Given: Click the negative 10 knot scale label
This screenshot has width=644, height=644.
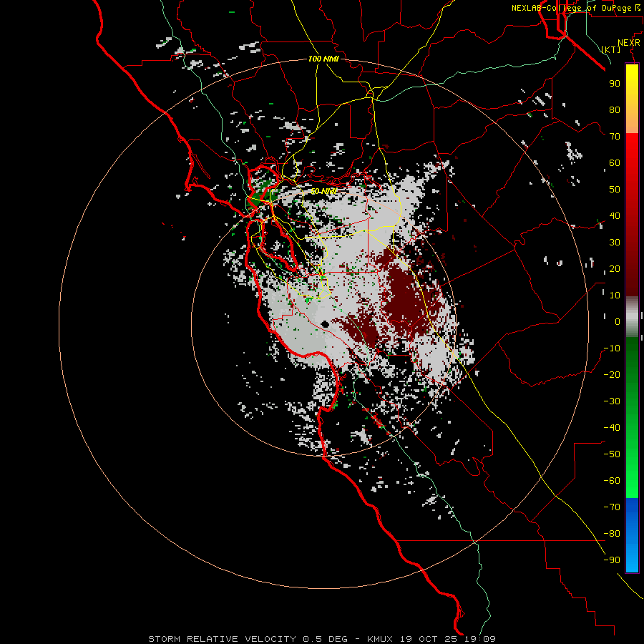Looking at the screenshot, I should coord(612,348).
